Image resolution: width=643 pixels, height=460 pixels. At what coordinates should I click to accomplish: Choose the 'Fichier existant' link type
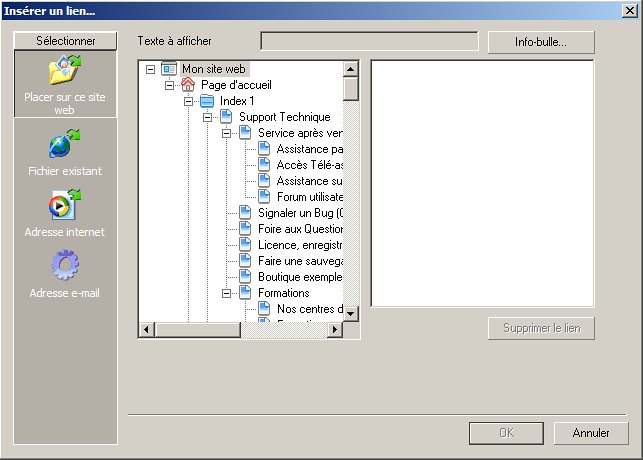point(65,145)
